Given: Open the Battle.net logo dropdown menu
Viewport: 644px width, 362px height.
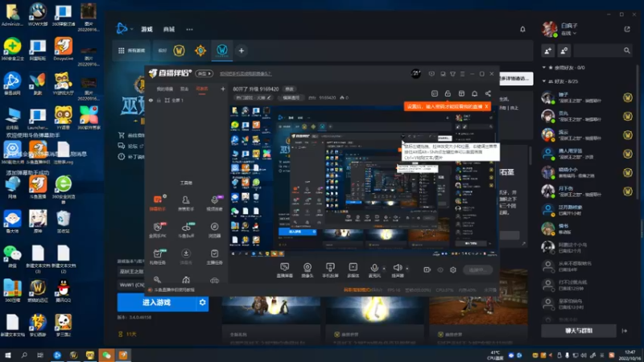Looking at the screenshot, I should coord(125,29).
